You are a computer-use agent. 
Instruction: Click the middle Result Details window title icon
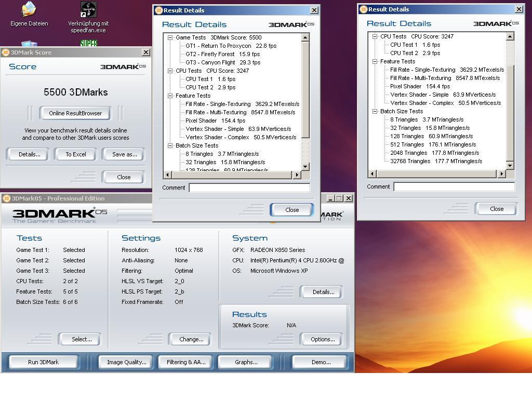point(158,10)
